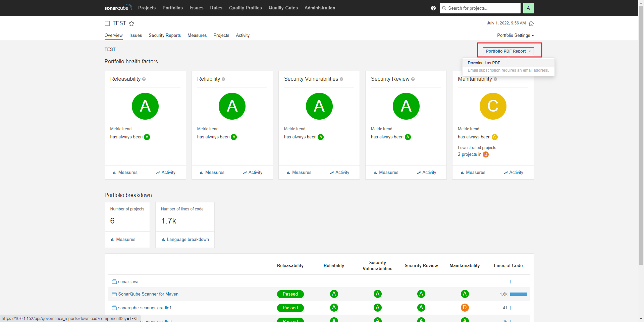The height and width of the screenshot is (322, 644).
Task: Open sonarqube-scanner-gradle1 project
Action: (x=145, y=308)
